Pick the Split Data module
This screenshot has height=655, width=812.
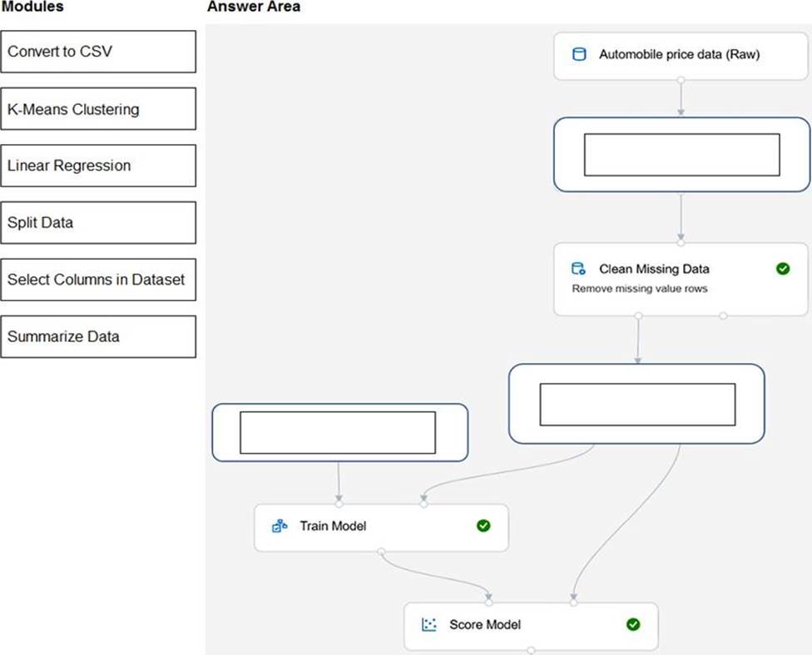click(98, 223)
